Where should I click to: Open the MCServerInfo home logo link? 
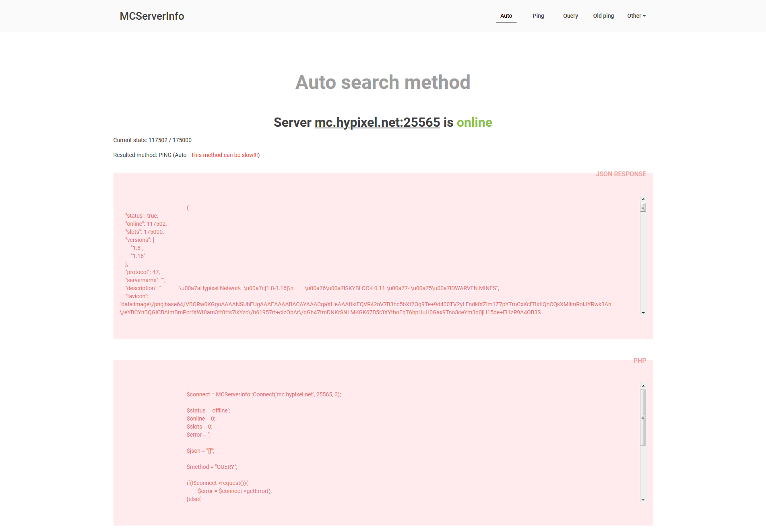(x=152, y=16)
